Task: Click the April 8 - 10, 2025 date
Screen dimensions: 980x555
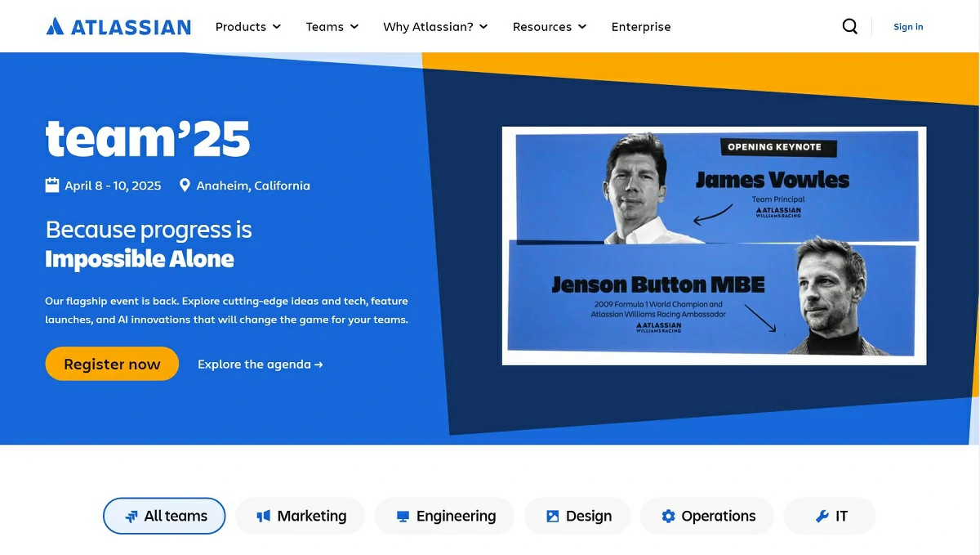Action: 113,186
